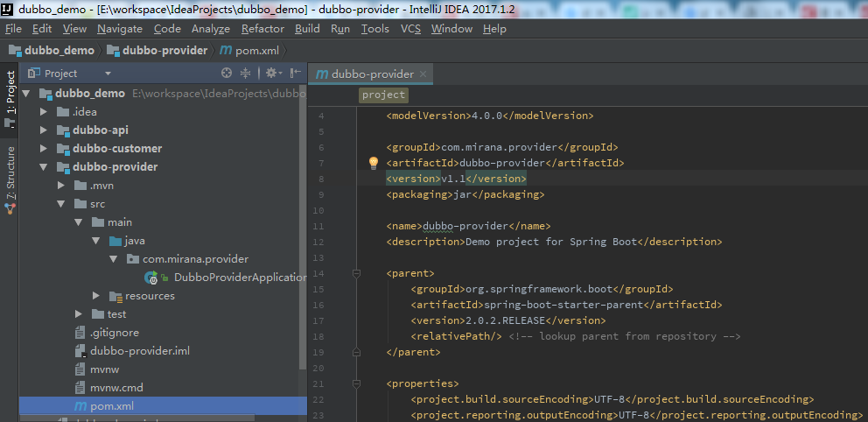Click the version v1.1 line in editor

point(456,179)
